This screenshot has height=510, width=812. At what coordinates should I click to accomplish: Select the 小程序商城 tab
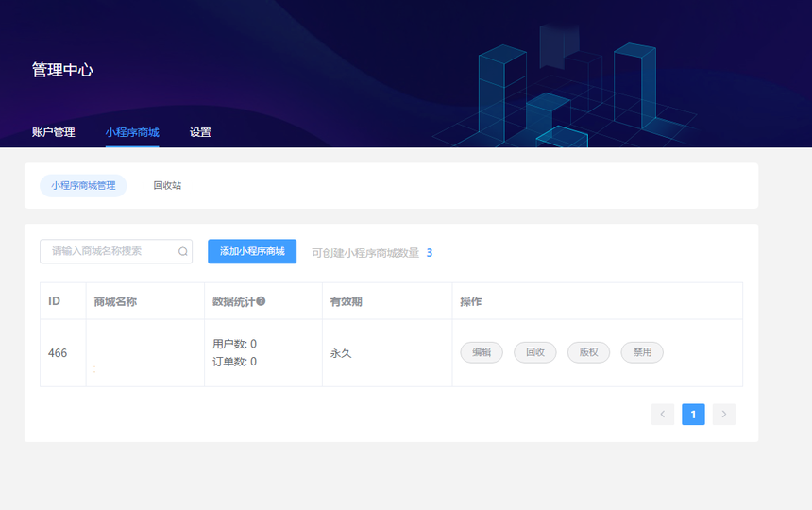[x=132, y=132]
